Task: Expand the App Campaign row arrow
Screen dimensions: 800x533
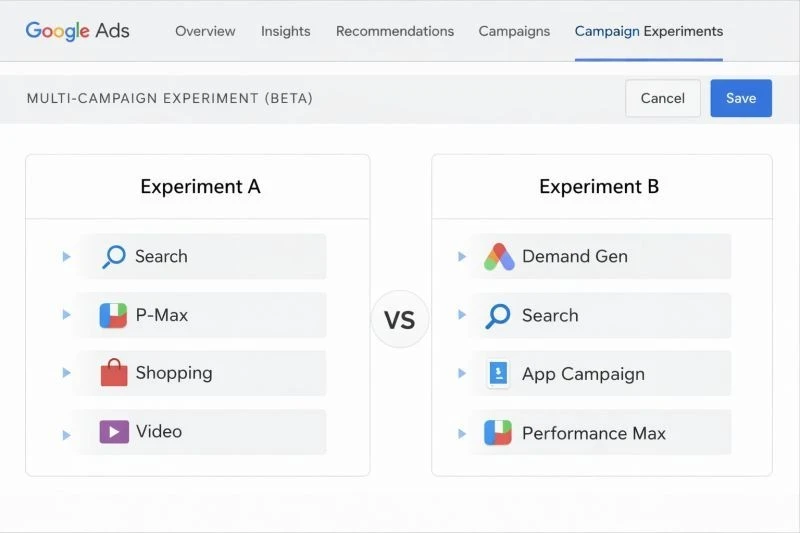Action: (x=462, y=374)
